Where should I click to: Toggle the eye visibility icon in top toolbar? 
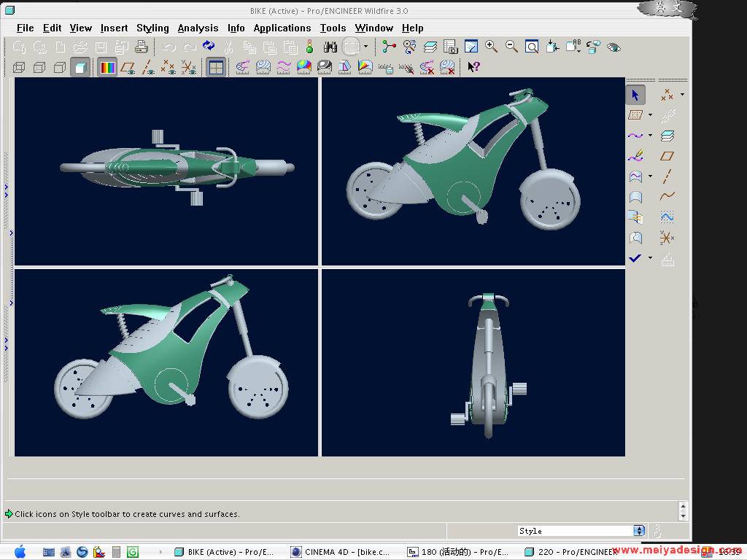click(614, 47)
